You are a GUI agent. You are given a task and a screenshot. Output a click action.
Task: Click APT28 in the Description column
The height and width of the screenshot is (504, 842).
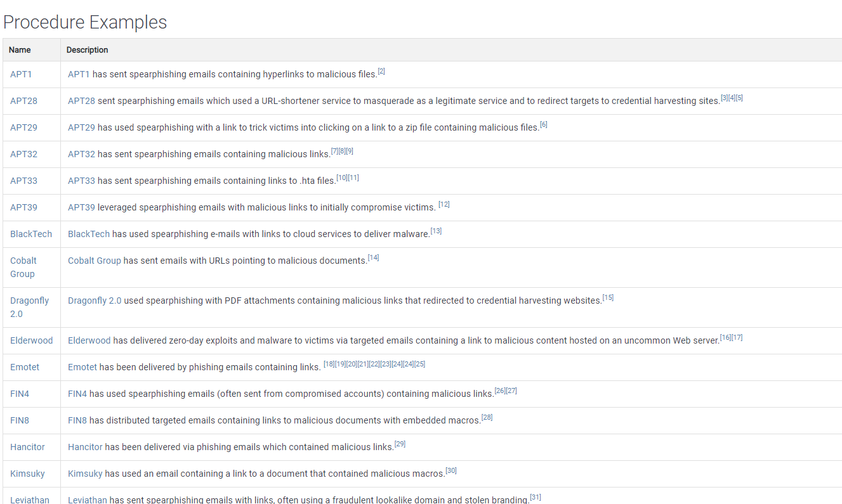[81, 101]
